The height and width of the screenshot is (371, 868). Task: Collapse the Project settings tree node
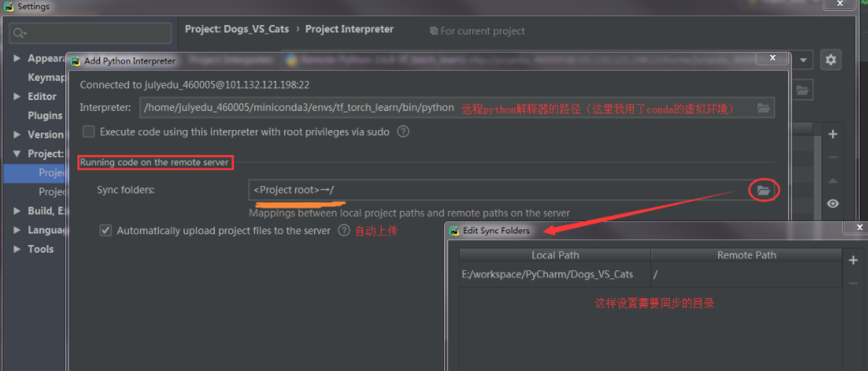click(17, 154)
